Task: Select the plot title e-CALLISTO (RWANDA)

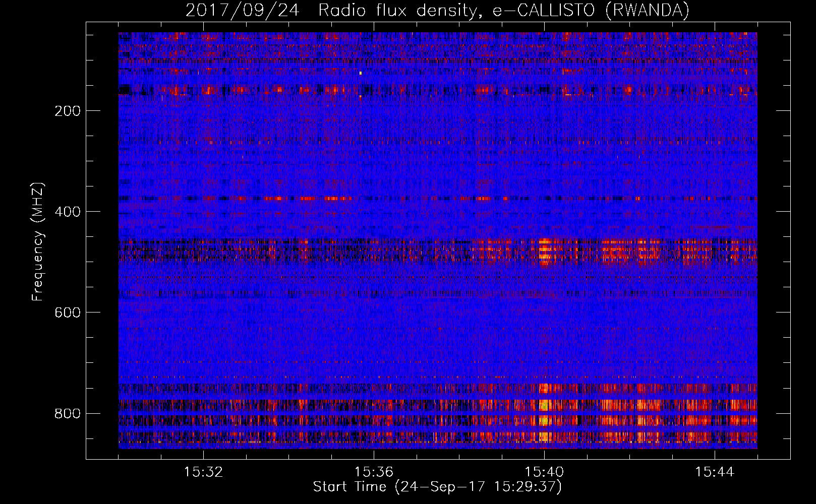Action: (591, 11)
